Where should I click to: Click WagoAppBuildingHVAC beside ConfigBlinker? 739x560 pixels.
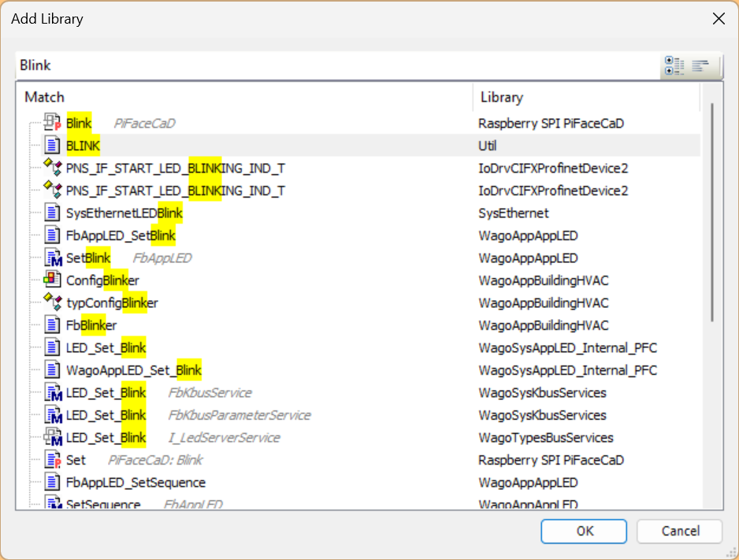(544, 280)
